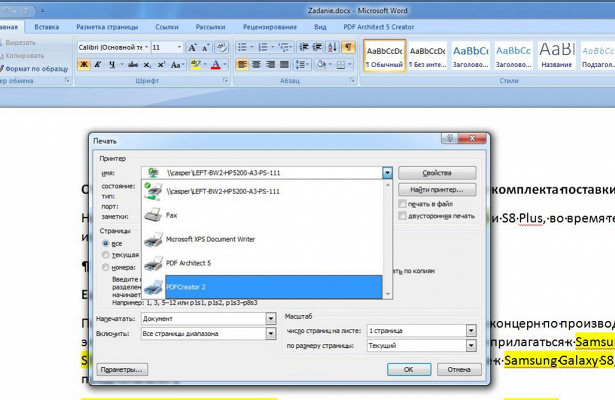Screen dimensions: 615x400
Task: Switch to the Рассылки tab
Action: (210, 27)
